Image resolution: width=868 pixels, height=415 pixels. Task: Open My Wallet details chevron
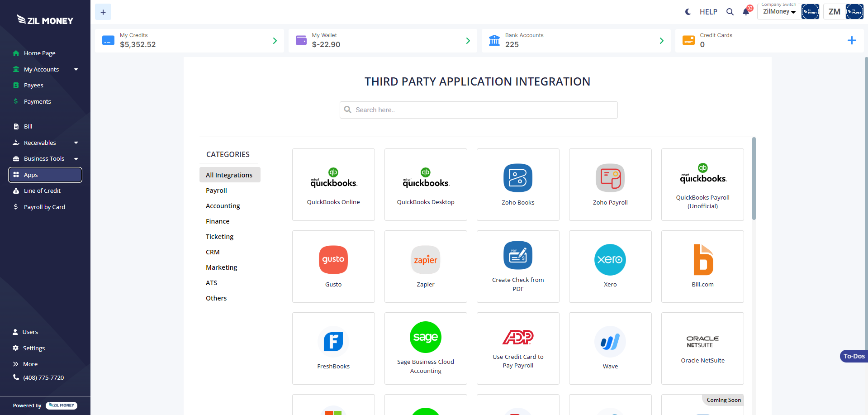coord(468,41)
